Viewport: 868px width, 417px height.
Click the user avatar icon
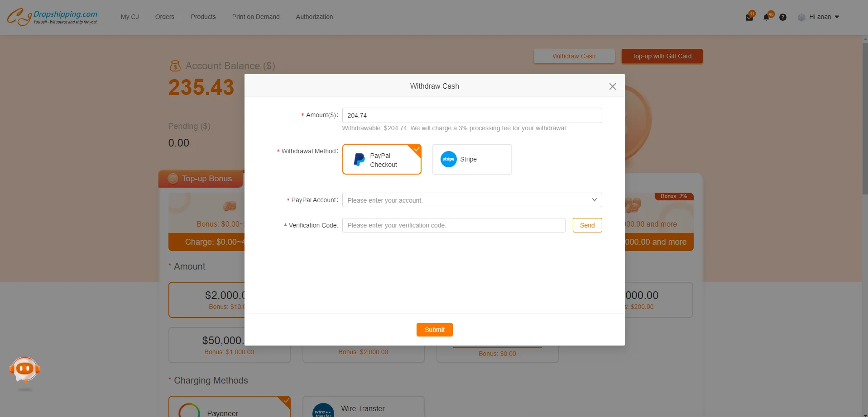click(x=801, y=17)
